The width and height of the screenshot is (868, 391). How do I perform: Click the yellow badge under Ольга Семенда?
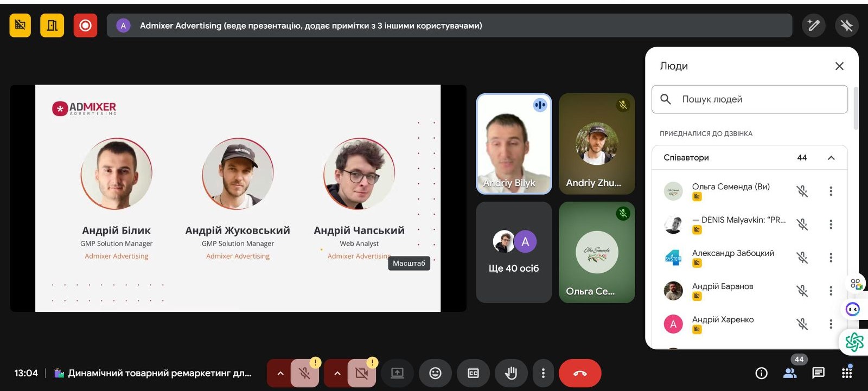[697, 197]
